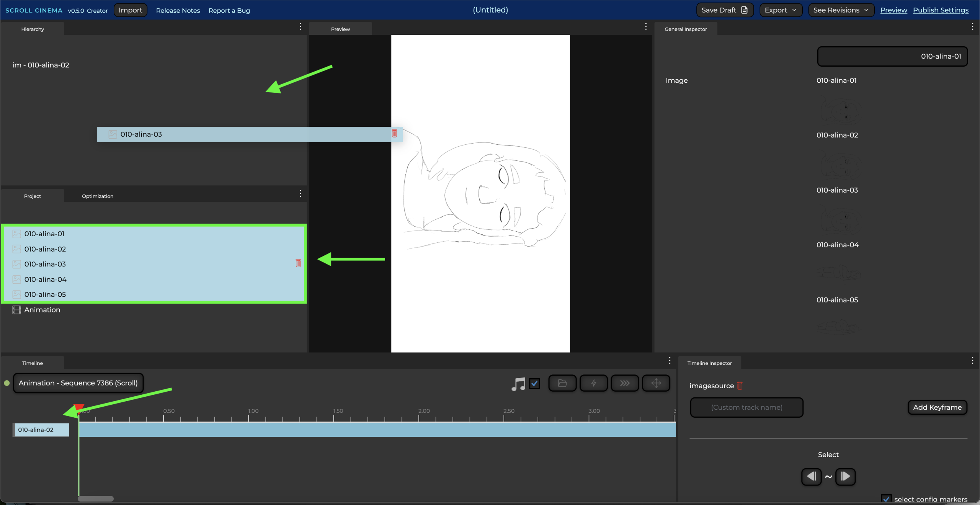Select next keyframe arrow button
The height and width of the screenshot is (505, 980).
845,477
